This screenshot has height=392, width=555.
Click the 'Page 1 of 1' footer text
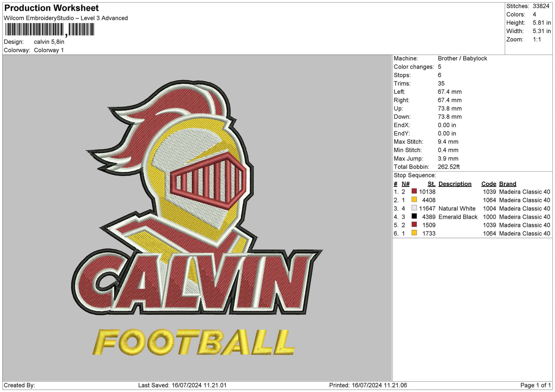click(535, 385)
